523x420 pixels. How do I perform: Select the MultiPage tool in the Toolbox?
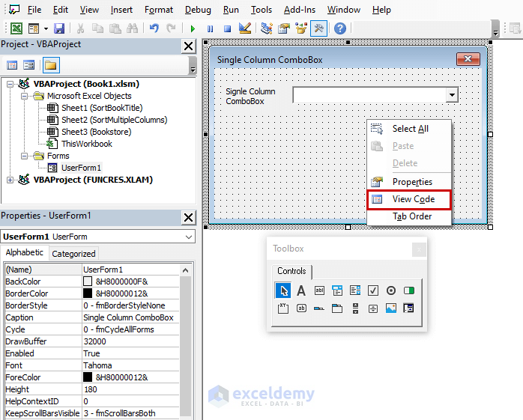point(337,308)
